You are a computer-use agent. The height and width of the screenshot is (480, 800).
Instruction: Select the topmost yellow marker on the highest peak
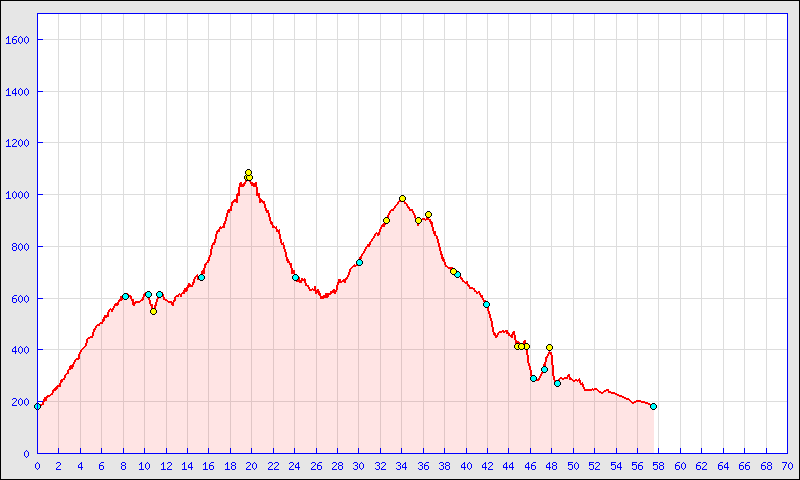[248, 172]
